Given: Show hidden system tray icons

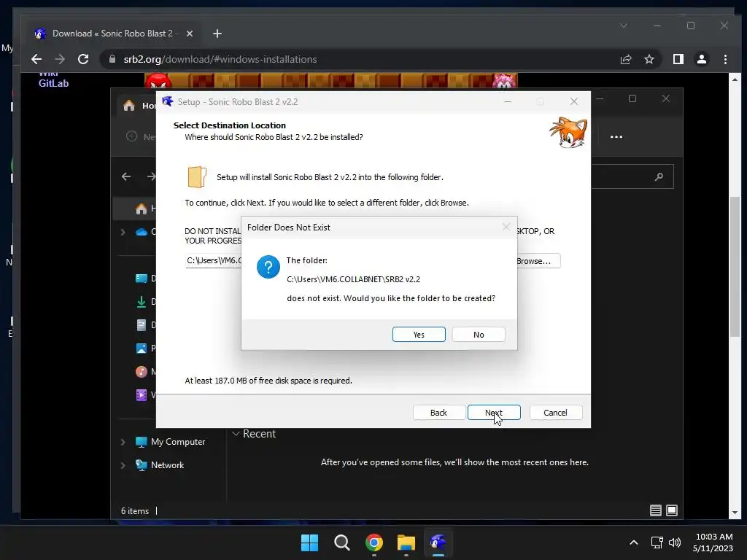Looking at the screenshot, I should [634, 542].
